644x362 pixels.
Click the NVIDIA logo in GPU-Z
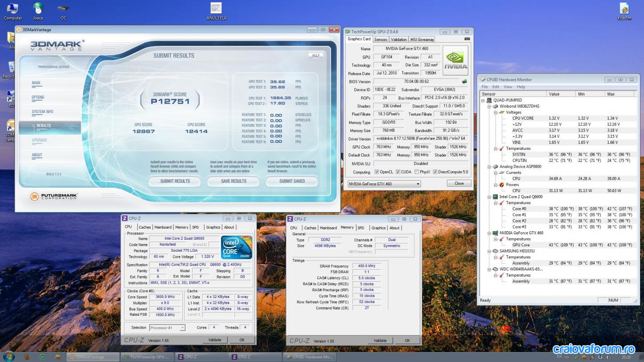pyautogui.click(x=455, y=60)
